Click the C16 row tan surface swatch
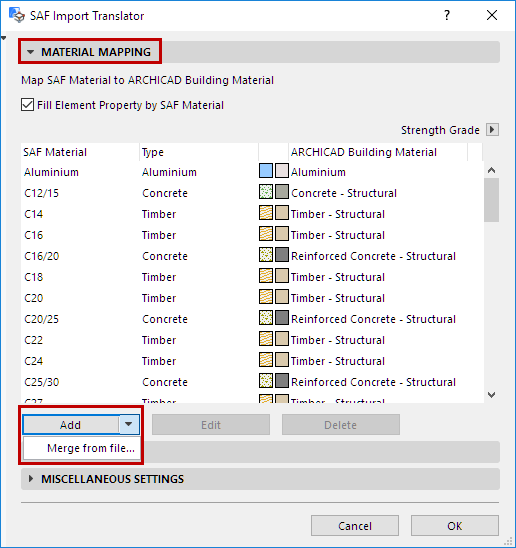Image resolution: width=516 pixels, height=548 pixels. coord(282,234)
